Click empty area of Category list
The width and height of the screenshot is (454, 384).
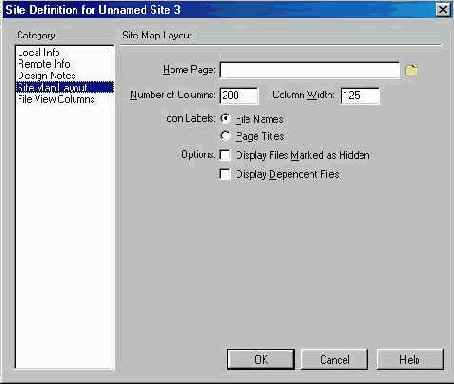(x=65, y=233)
